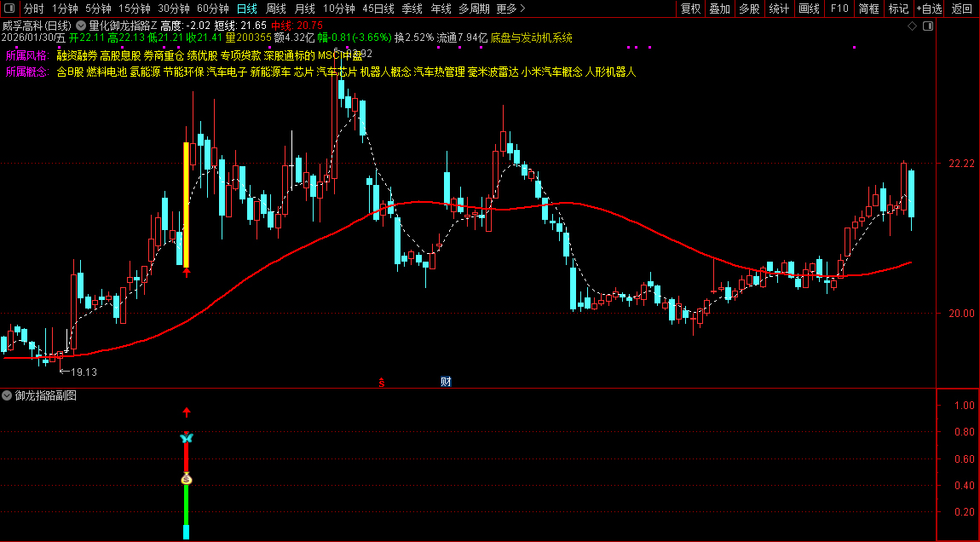Screen dimensions: 980x542
Task: Open the 多周期 multi-period view
Action: click(474, 9)
